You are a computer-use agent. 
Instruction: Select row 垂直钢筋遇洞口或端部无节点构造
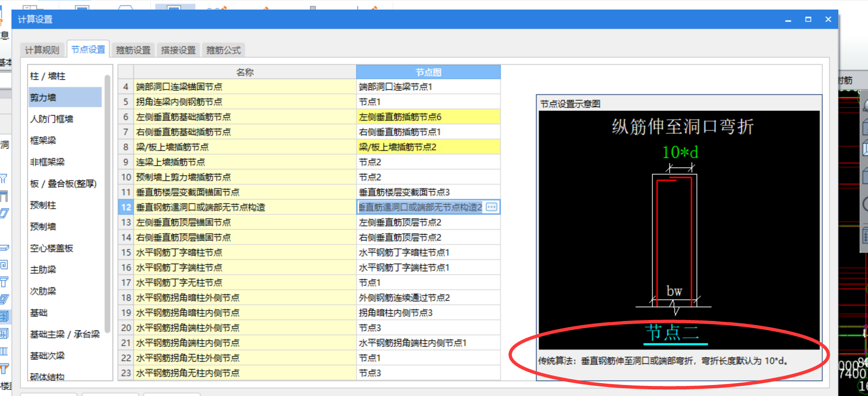245,207
